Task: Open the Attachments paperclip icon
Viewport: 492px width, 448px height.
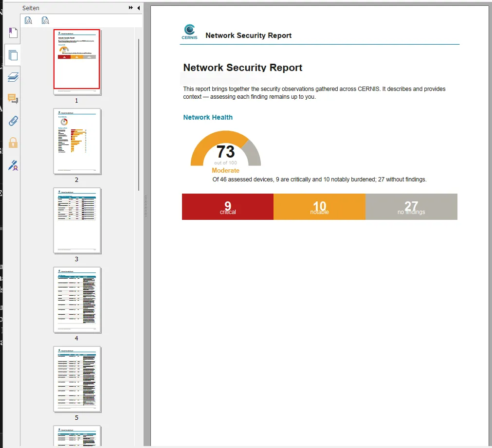Action: click(x=13, y=121)
